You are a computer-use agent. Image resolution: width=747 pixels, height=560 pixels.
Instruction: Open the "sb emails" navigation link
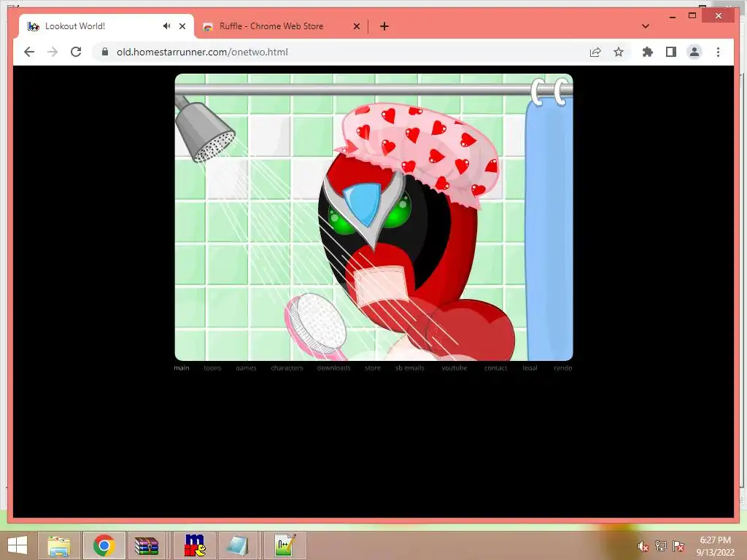tap(410, 367)
